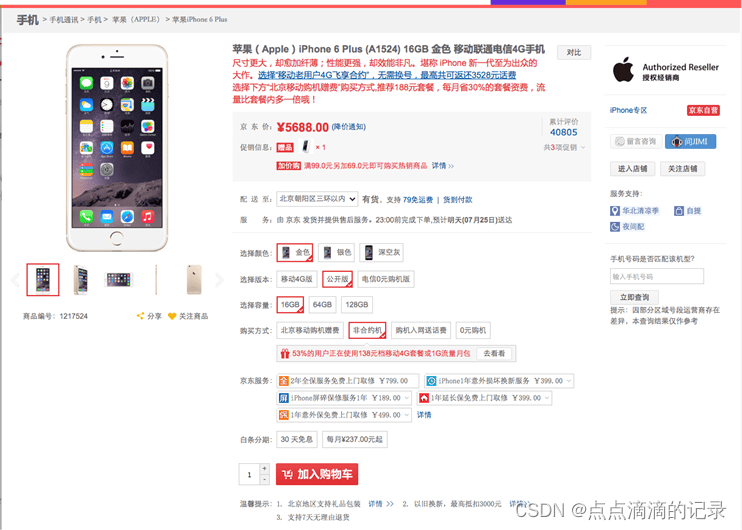Click the 去看看 button in promo bar

pyautogui.click(x=494, y=353)
